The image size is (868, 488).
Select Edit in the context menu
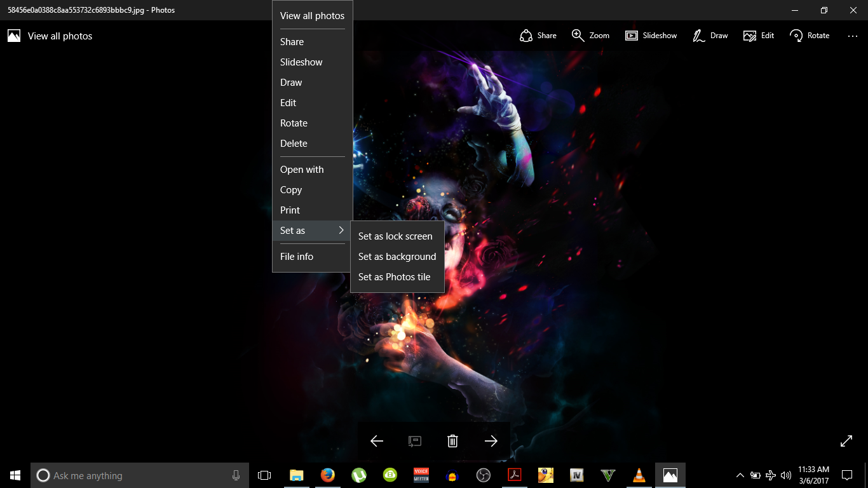(313, 103)
